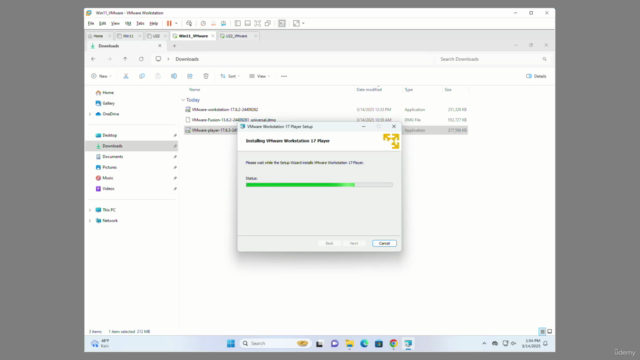Image resolution: width=640 pixels, height=360 pixels.
Task: Click the Take Snapshot clock icon
Action: [x=203, y=23]
